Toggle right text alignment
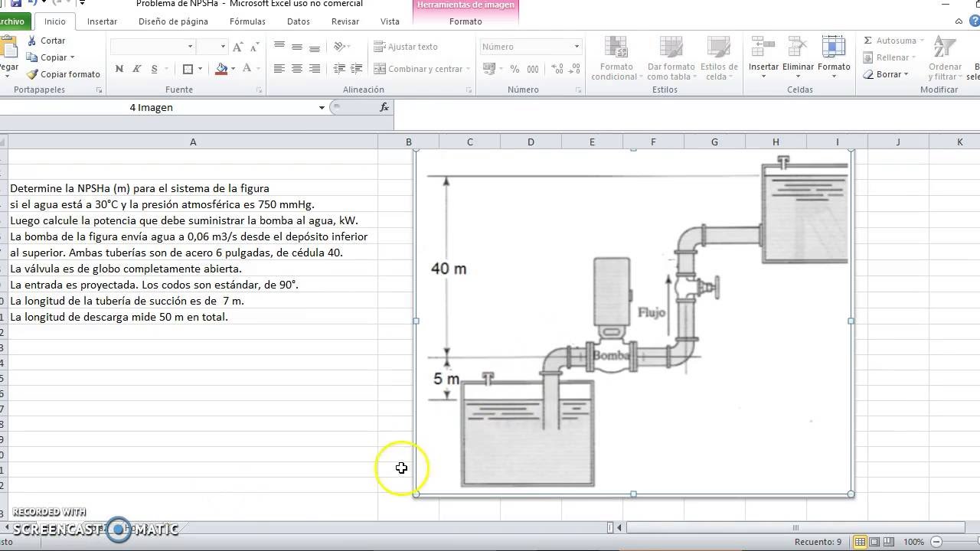The height and width of the screenshot is (551, 980). [x=315, y=69]
